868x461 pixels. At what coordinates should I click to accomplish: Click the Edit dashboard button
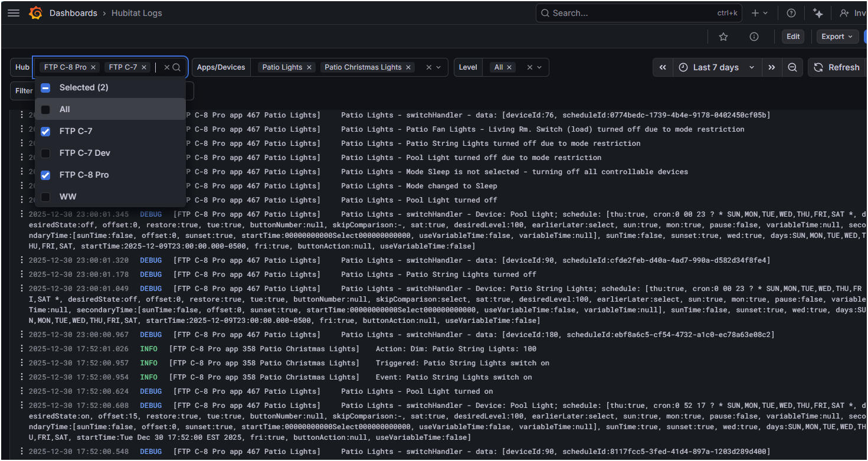click(x=793, y=37)
